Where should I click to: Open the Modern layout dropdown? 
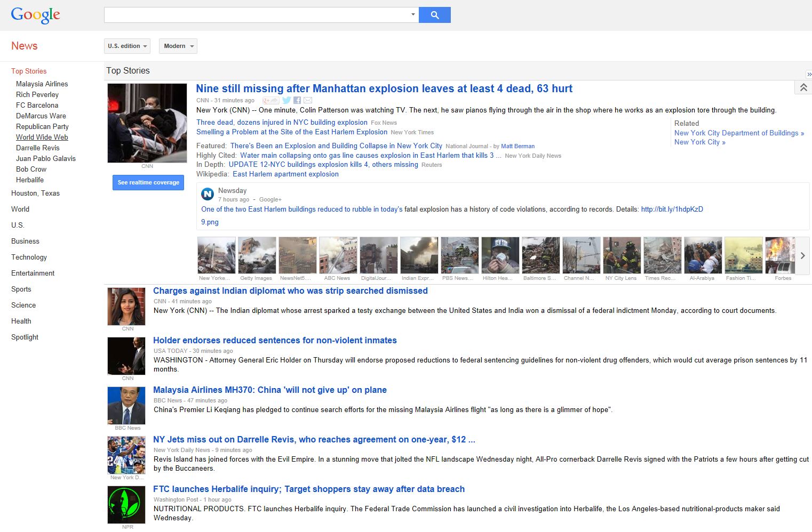[x=178, y=46]
